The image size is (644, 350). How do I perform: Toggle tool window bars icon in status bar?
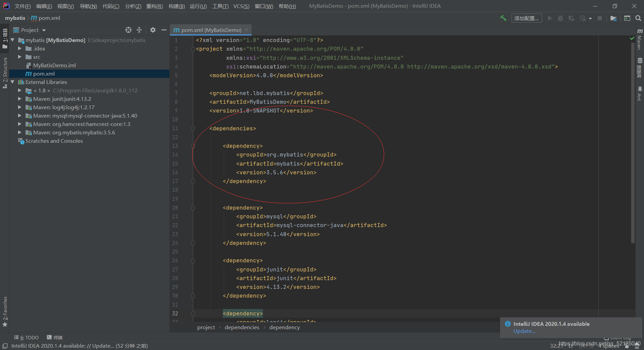click(x=5, y=346)
